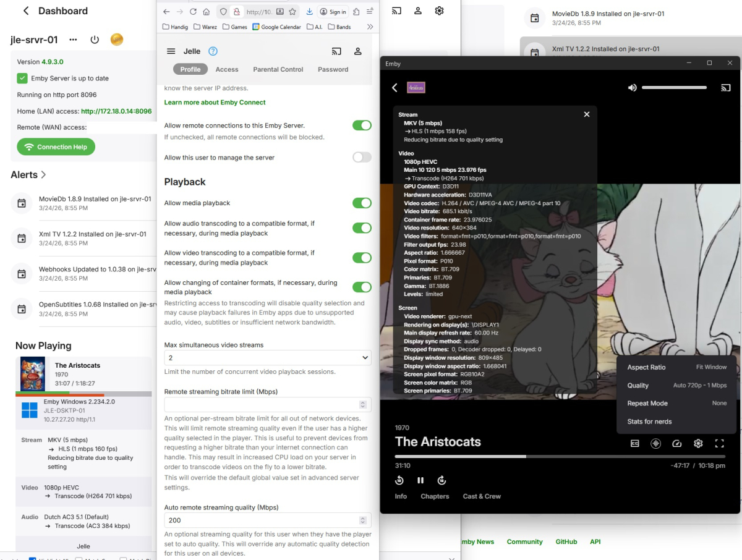Image resolution: width=742 pixels, height=560 pixels.
Task: Open browser downloads panel
Action: (x=310, y=12)
